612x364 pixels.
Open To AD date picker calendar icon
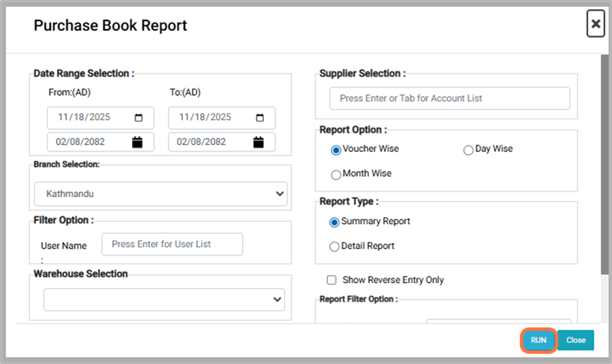tap(260, 118)
